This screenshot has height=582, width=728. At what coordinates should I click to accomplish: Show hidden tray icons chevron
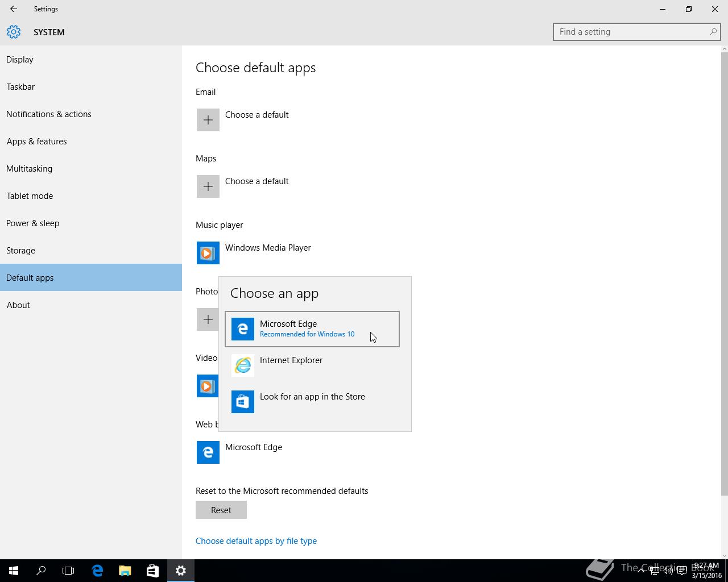(641, 571)
